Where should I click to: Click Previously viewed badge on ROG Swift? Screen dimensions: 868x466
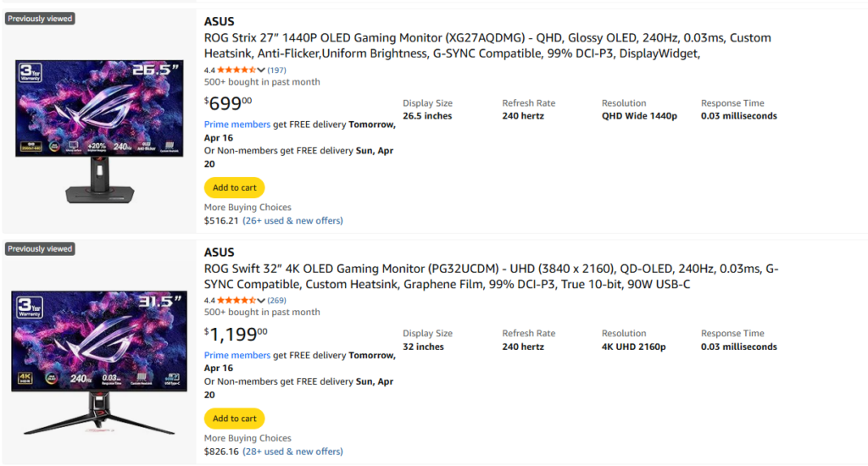pyautogui.click(x=40, y=248)
